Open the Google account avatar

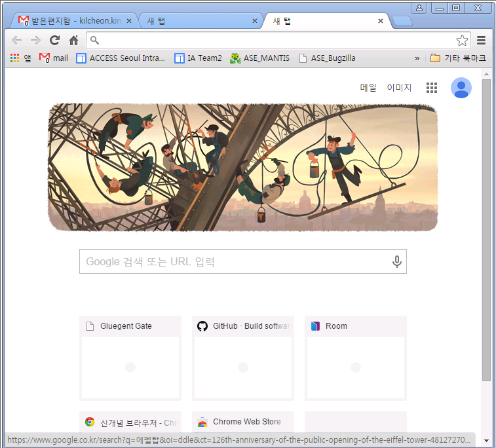[x=461, y=88]
